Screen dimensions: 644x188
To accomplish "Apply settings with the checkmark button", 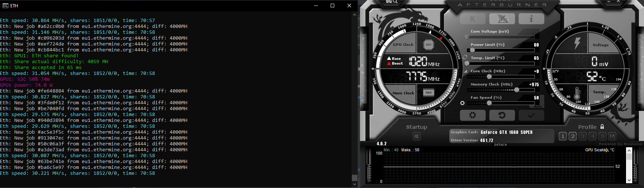I will pyautogui.click(x=531, y=115).
